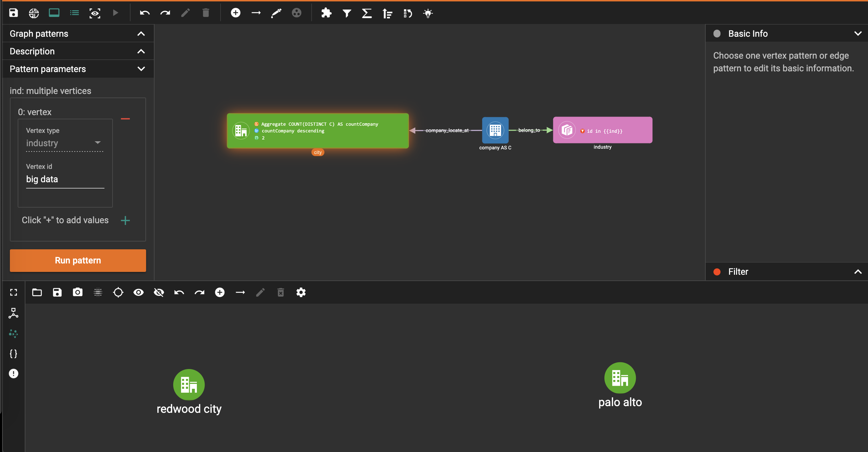Click the filter funnel icon in top toolbar
The image size is (868, 452).
point(347,13)
